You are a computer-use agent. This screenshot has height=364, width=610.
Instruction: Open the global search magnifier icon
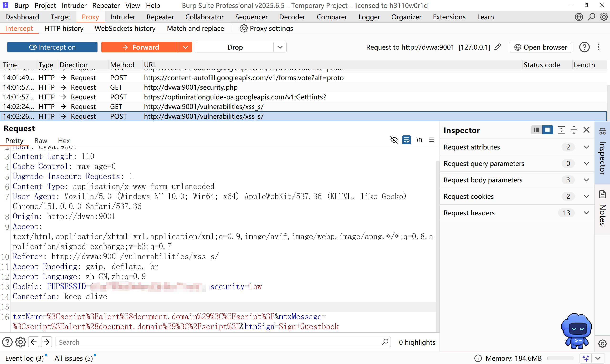(591, 17)
